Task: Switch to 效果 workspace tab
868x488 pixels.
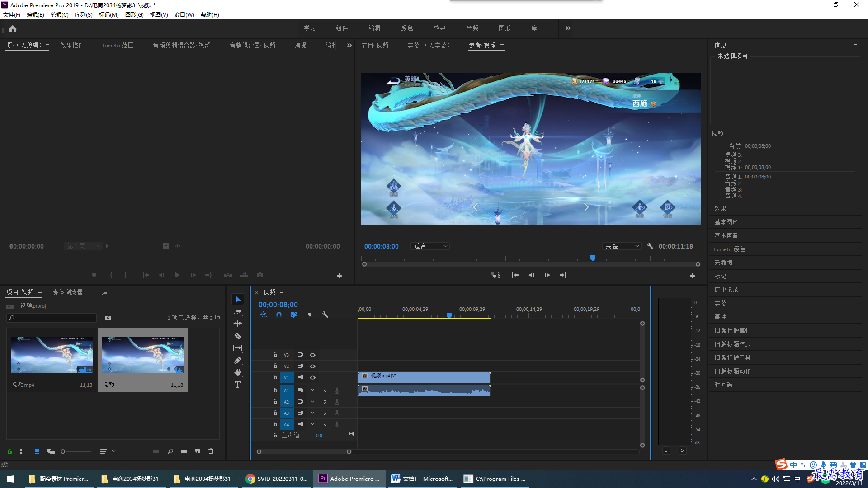Action: click(439, 28)
